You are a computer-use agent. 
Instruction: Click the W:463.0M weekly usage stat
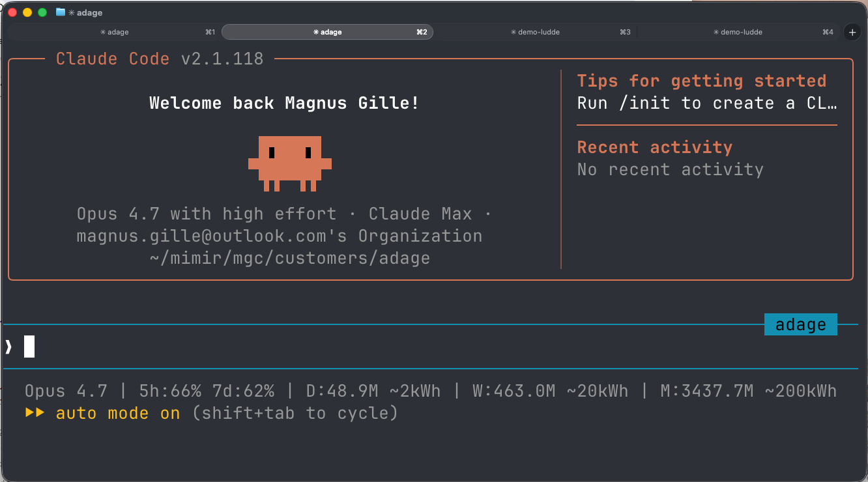(x=515, y=390)
